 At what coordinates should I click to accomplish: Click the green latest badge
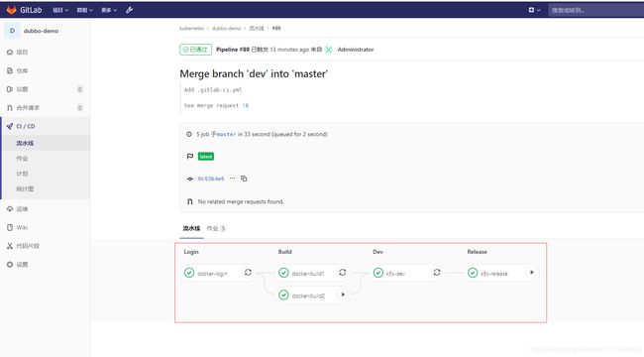206,157
